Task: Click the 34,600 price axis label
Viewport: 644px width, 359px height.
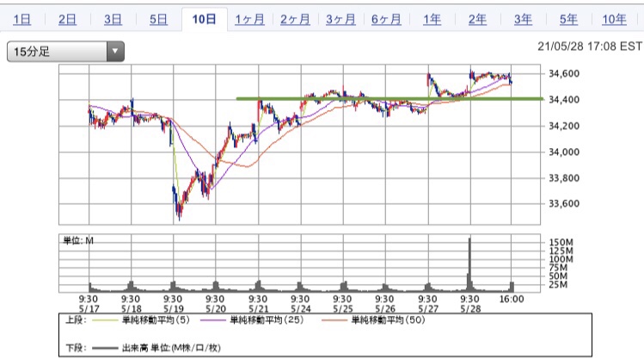Action: [564, 74]
